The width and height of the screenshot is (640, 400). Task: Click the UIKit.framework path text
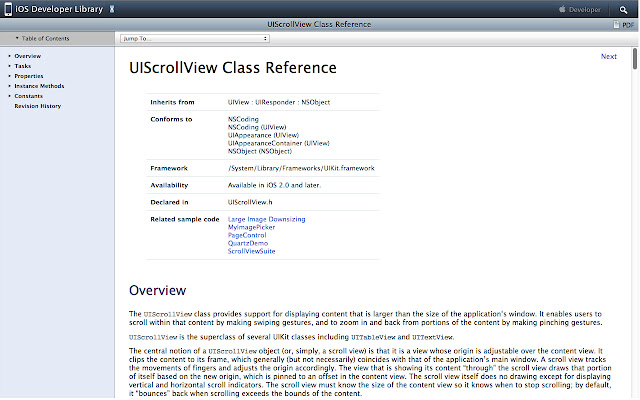click(x=301, y=168)
